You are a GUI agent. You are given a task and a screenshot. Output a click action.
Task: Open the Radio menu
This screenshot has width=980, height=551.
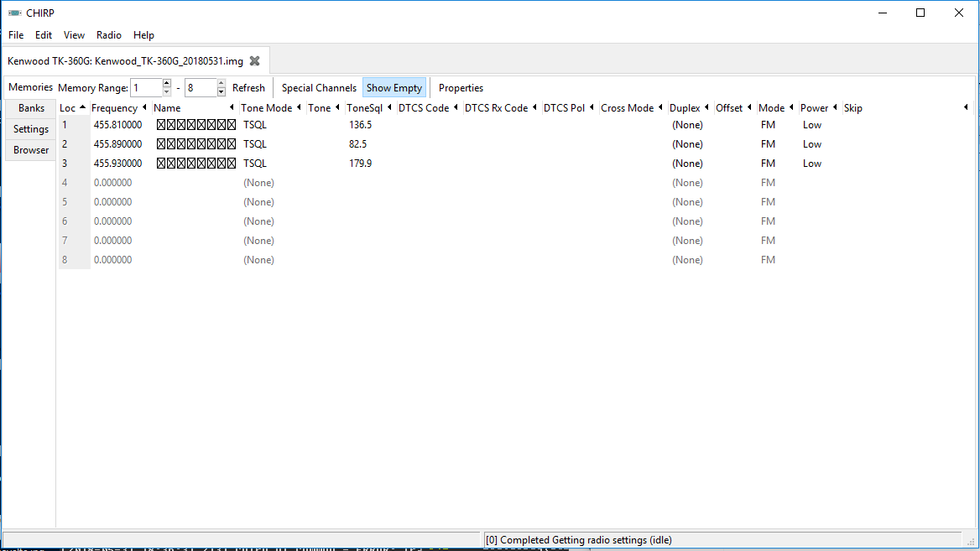pos(109,35)
